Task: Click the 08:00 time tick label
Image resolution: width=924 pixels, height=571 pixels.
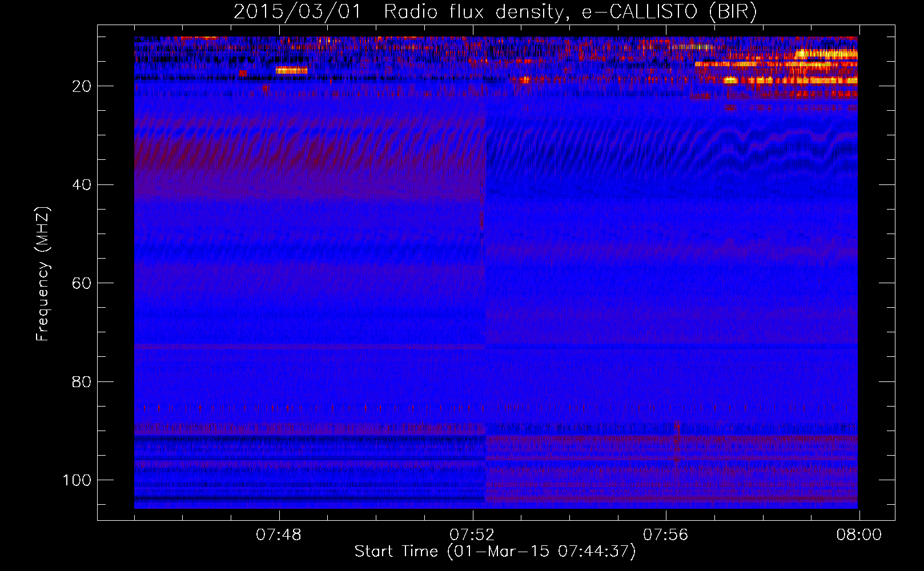Action: point(859,535)
